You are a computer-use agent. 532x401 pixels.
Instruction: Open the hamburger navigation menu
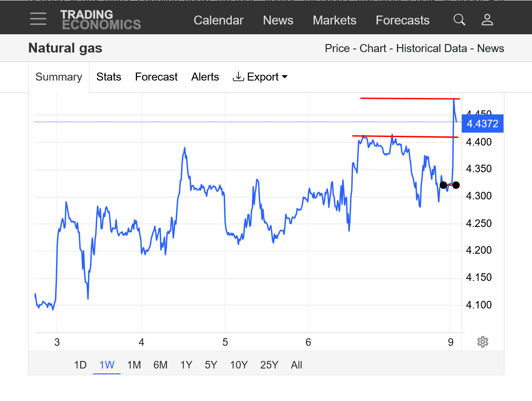(38, 19)
